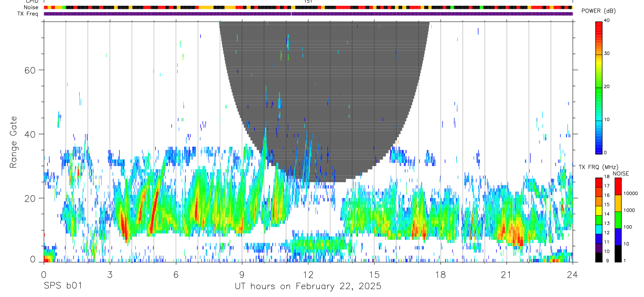Click x-axis tick label "12"
This screenshot has height=297, width=644.
[x=308, y=274]
